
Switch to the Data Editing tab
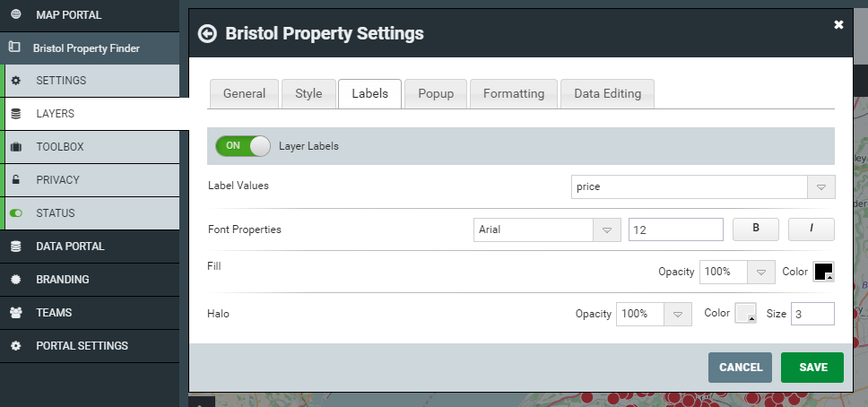(607, 93)
